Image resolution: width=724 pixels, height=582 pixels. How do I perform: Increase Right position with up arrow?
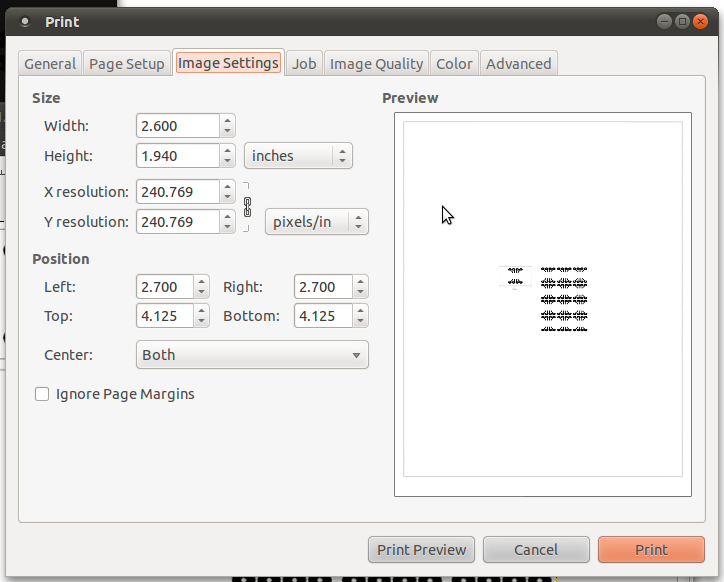tap(360, 282)
